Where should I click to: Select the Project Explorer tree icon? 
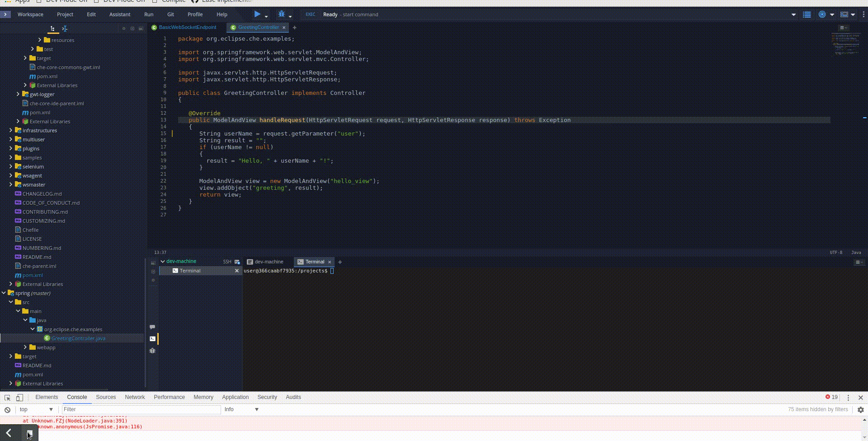point(52,28)
